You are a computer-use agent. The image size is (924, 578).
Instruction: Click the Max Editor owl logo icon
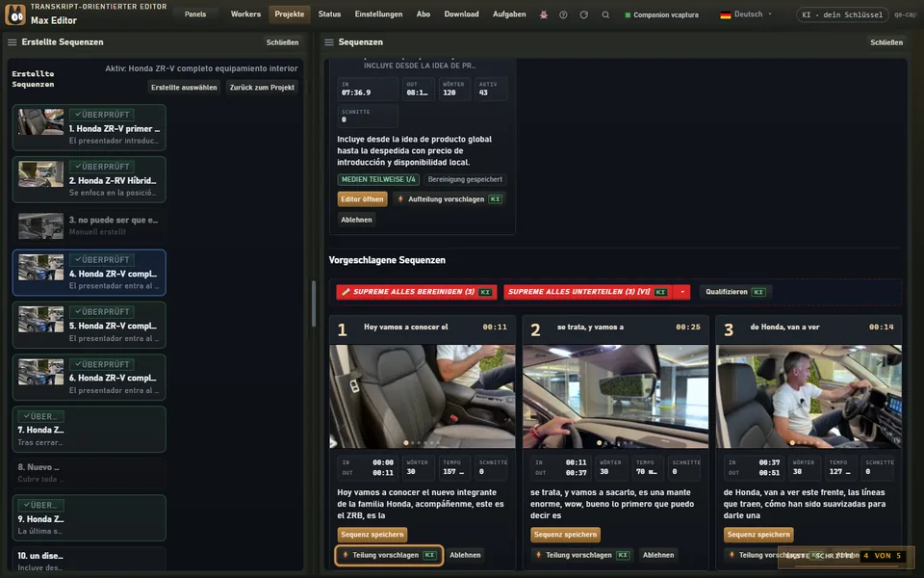[15, 14]
